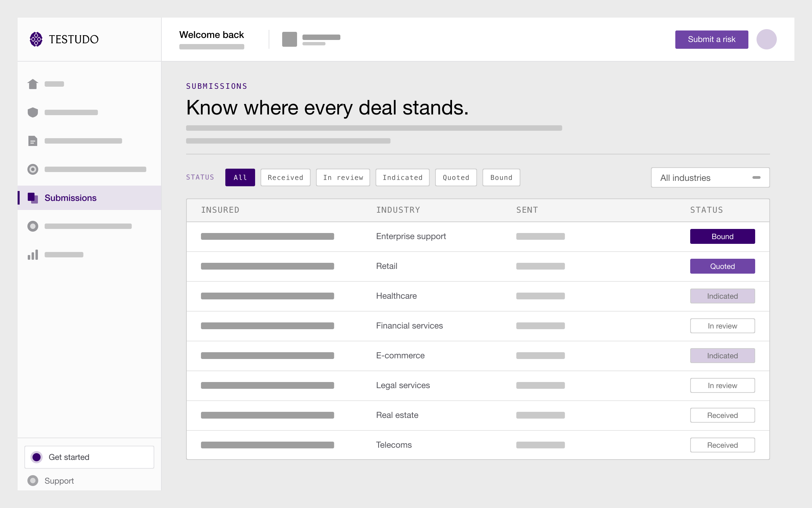Select the All status filter
Viewport: 812px width, 508px height.
point(240,177)
